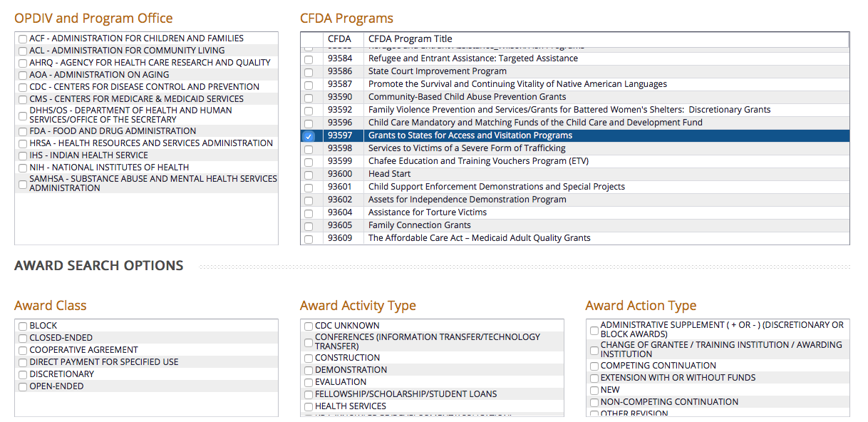Tick the EVALUATION activity type checkbox

tap(309, 383)
